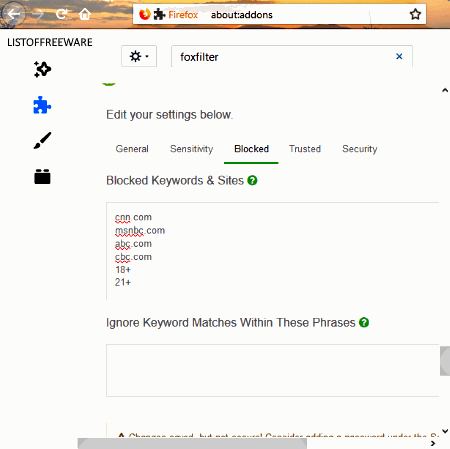
Task: Click the about:addons address bar
Action: point(279,14)
